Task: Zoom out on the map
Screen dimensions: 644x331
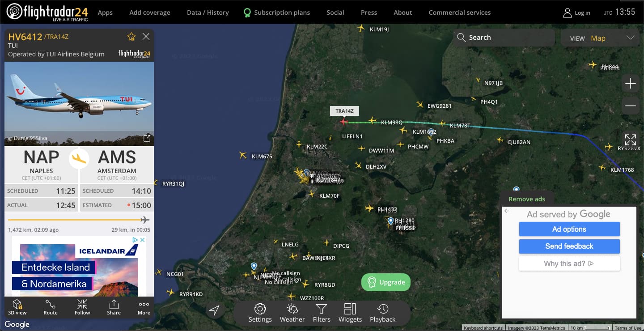Action: [631, 106]
